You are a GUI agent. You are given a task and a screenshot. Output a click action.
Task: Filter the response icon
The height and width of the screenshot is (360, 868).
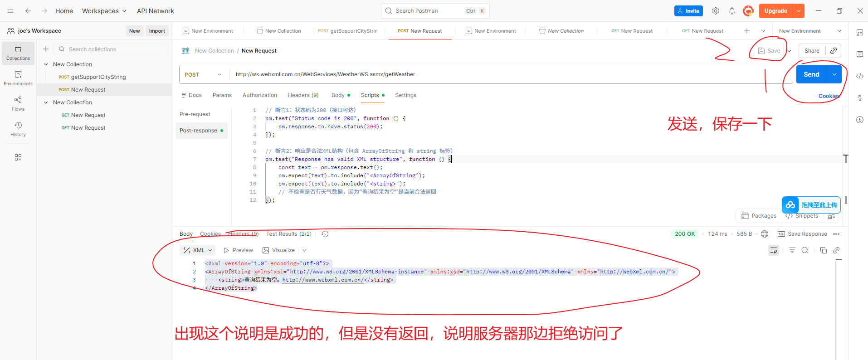(792, 250)
